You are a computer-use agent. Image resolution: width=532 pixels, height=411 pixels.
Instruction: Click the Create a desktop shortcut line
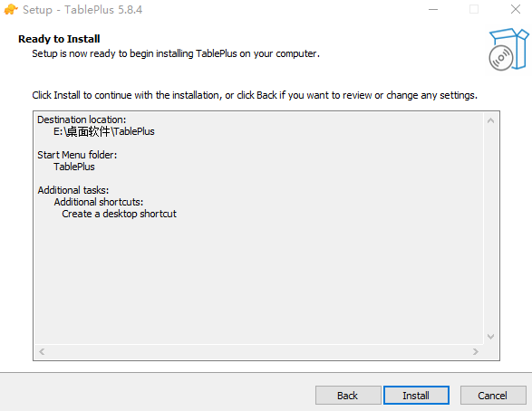tap(119, 214)
